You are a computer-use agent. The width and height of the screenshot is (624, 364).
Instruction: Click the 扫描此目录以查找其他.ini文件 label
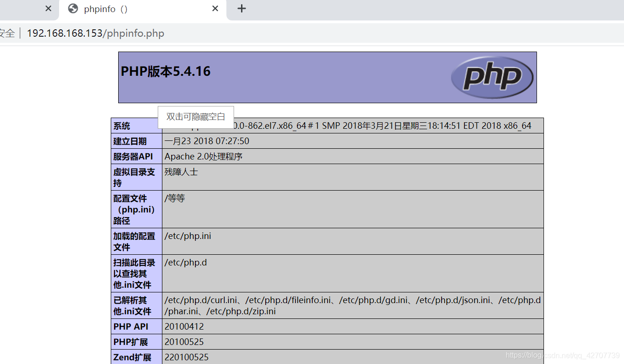click(x=136, y=273)
